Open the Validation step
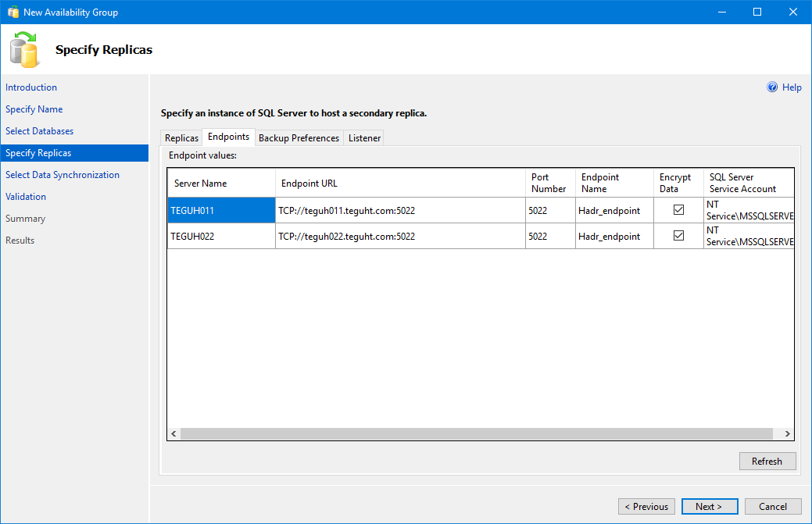 pyautogui.click(x=25, y=196)
